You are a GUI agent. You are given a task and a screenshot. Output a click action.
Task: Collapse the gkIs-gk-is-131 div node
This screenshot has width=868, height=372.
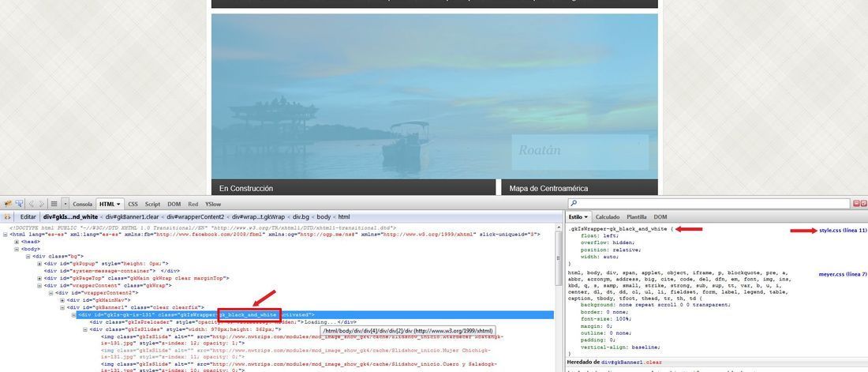(x=74, y=314)
